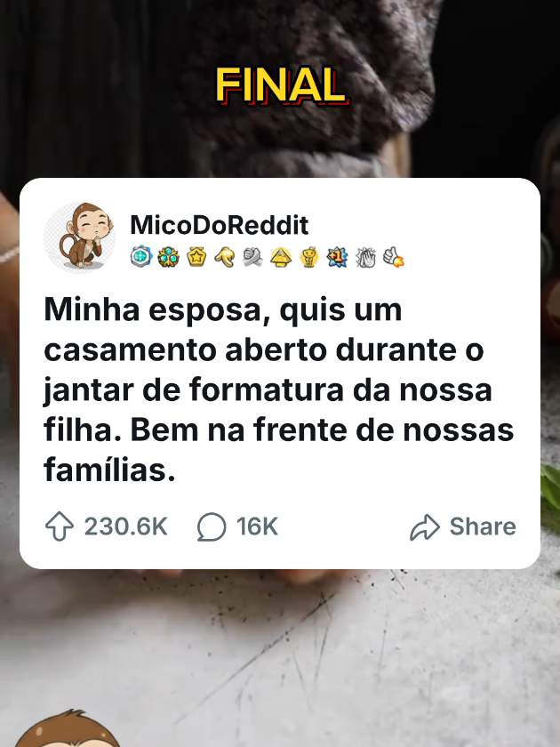Click the share arrow icon

[424, 526]
